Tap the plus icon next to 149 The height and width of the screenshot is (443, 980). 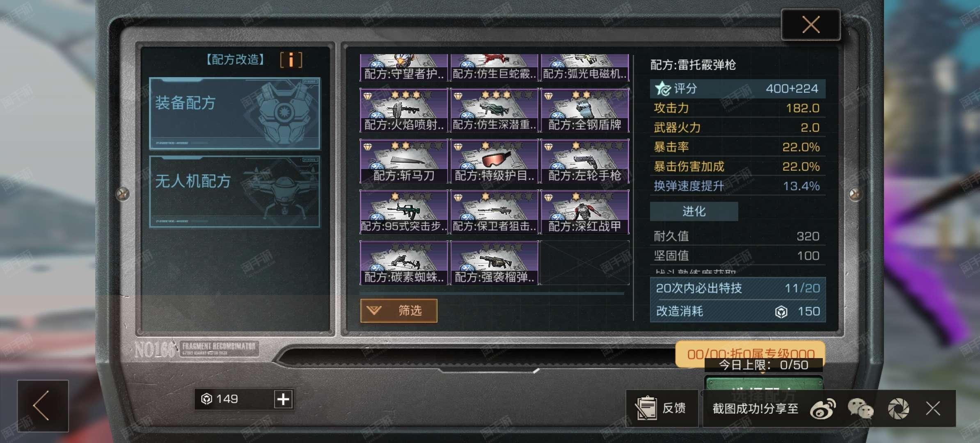pyautogui.click(x=283, y=399)
